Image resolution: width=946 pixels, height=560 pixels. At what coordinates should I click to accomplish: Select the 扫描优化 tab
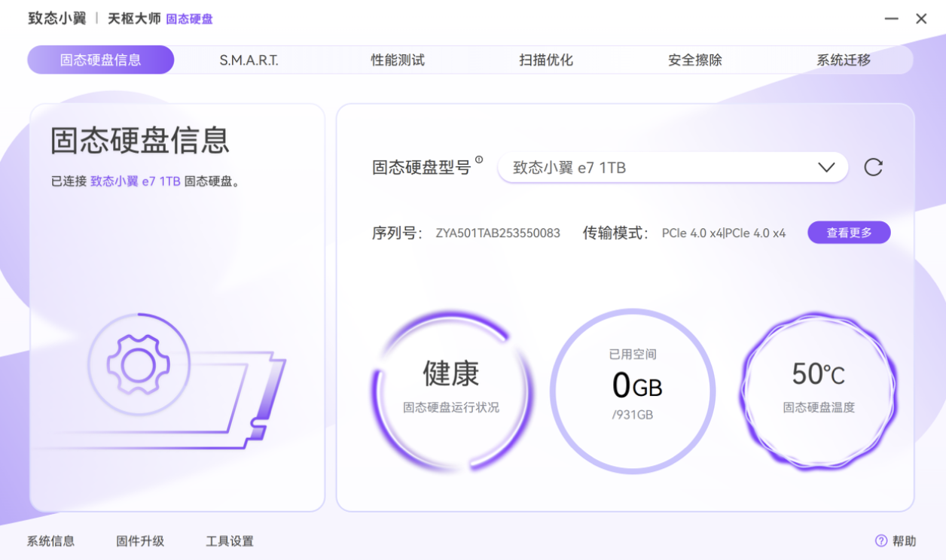546,59
